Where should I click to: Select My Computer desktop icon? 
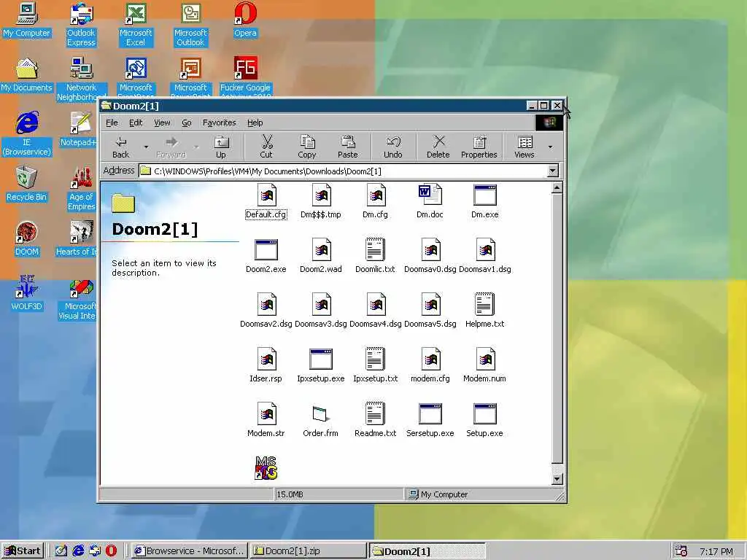(26, 20)
